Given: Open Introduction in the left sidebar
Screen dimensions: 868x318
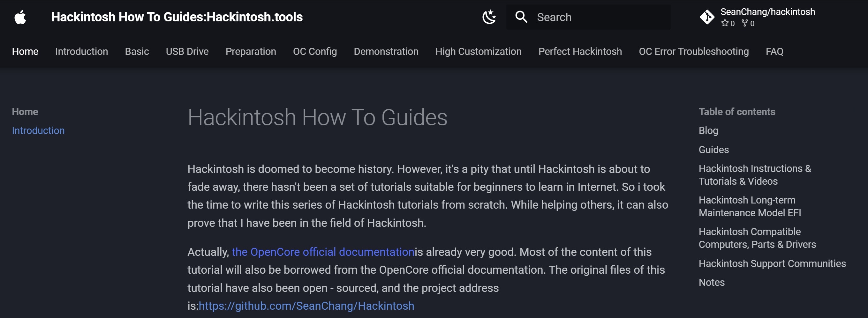Looking at the screenshot, I should click(x=38, y=130).
